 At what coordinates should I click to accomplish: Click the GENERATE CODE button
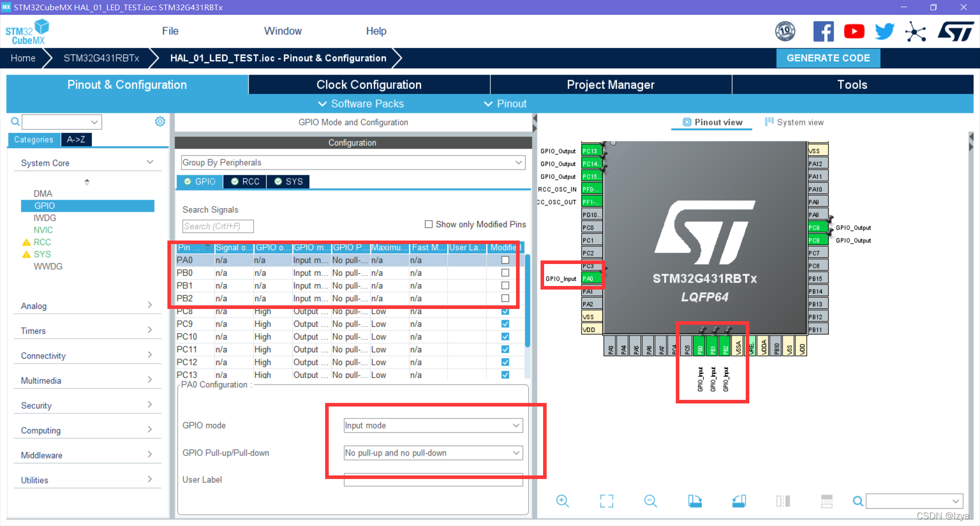coord(828,58)
